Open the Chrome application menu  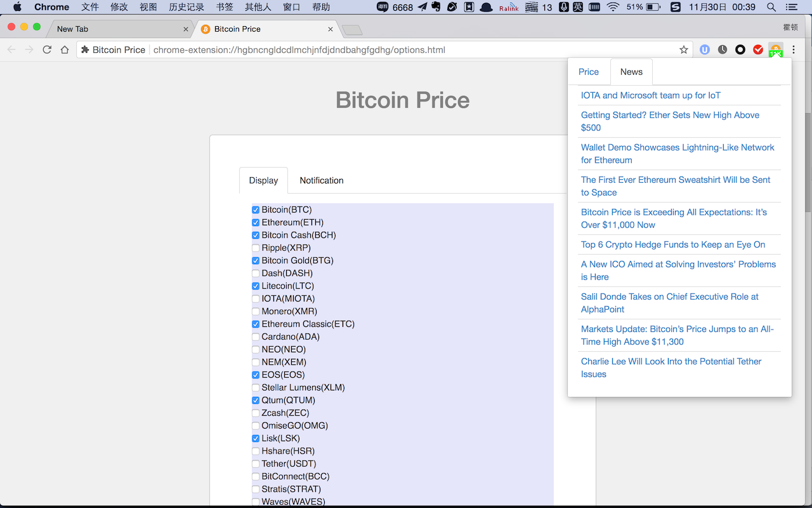tap(52, 7)
